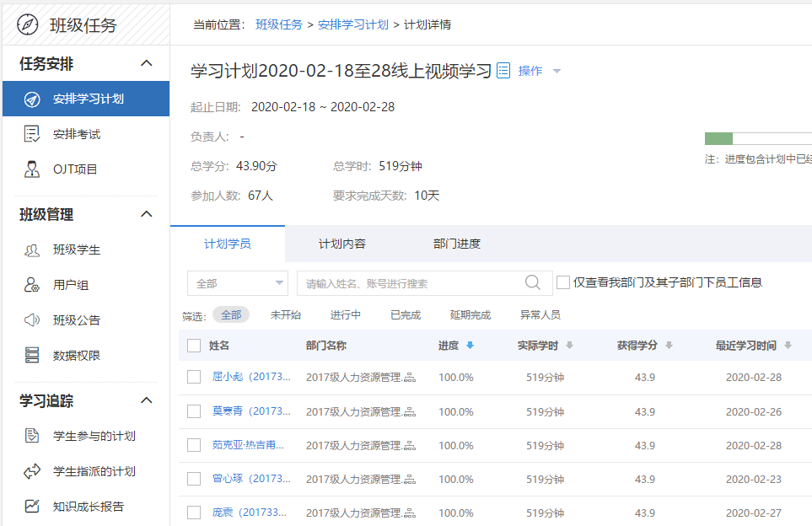Screen dimensions: 812x526
Task: Click the 安排考试 exam icon in sidebar
Action: pyautogui.click(x=32, y=134)
